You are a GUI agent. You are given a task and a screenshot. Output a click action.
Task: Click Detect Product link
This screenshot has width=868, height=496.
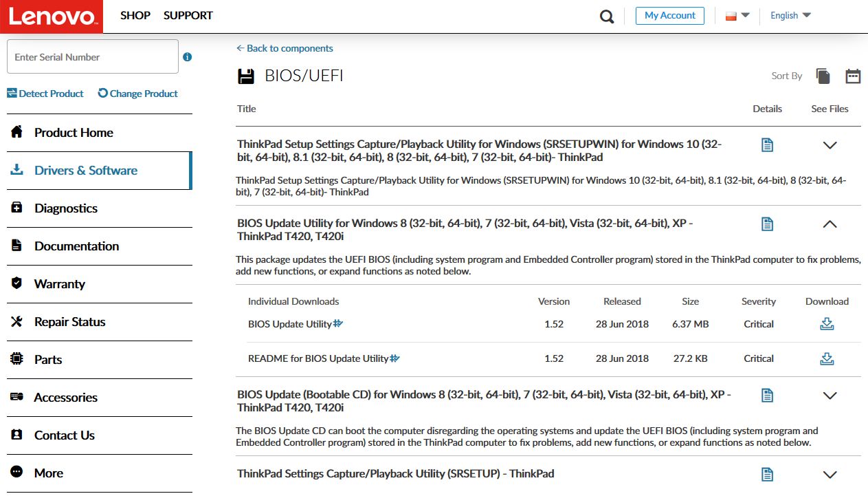point(45,93)
